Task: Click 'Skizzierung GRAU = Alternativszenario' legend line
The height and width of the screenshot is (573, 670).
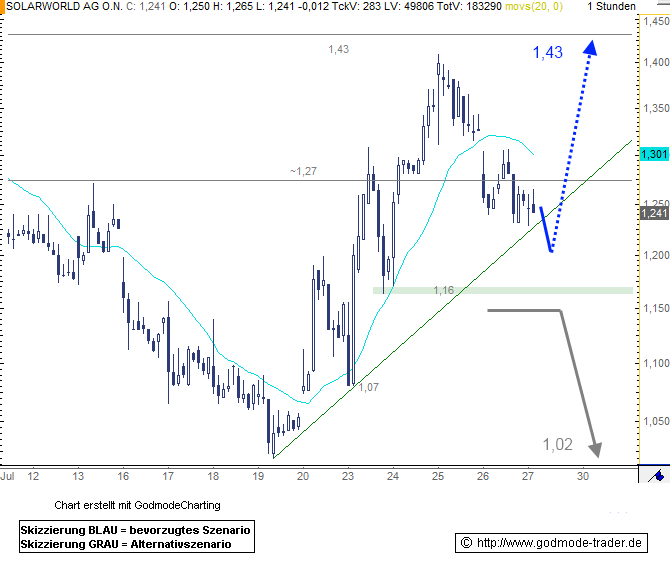Action: [126, 544]
